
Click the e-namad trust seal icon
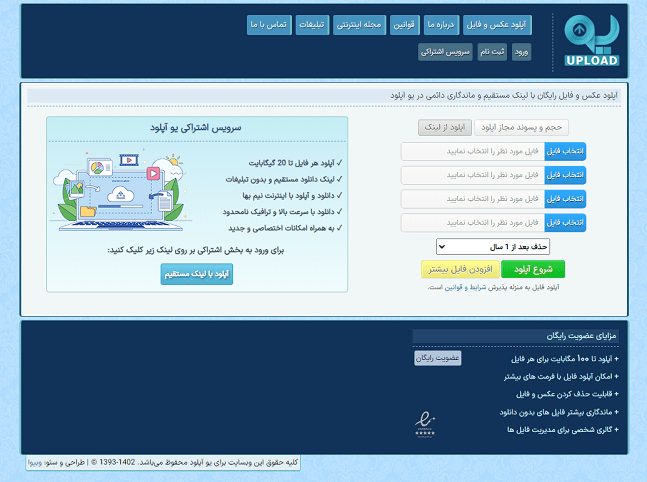(425, 424)
